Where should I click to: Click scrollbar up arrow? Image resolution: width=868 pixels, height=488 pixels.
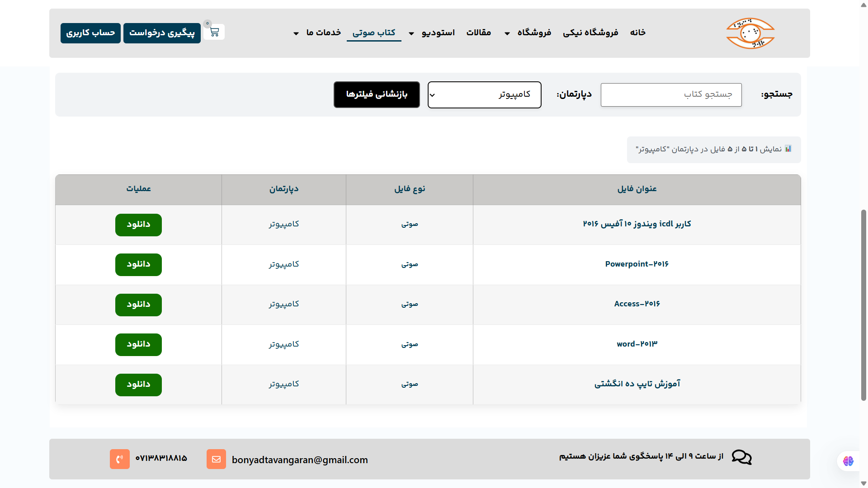[863, 4]
